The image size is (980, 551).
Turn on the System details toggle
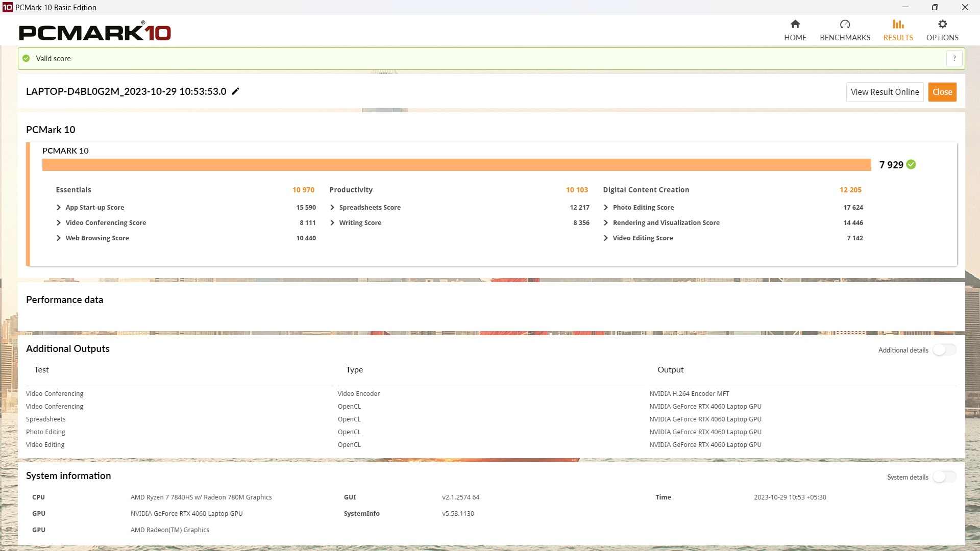pyautogui.click(x=944, y=477)
